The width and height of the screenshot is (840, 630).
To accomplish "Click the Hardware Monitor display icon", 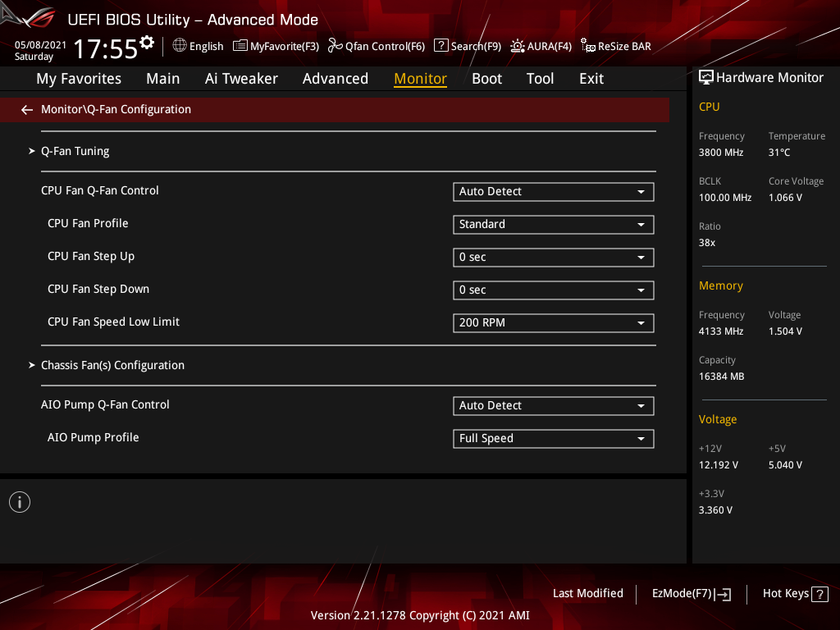I will tap(706, 78).
